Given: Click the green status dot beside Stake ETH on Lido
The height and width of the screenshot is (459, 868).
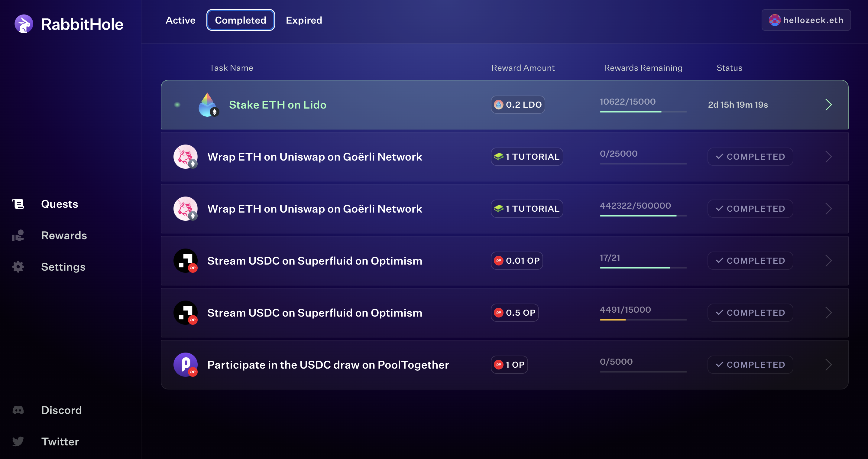Looking at the screenshot, I should 177,105.
